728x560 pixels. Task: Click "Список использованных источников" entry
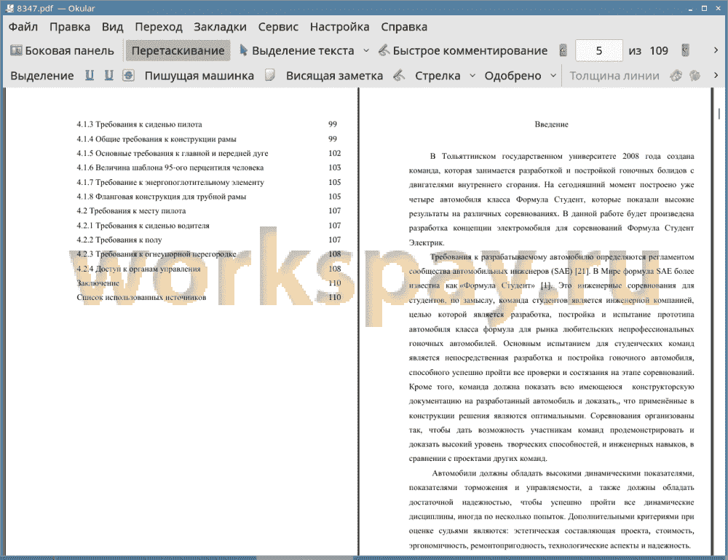[142, 298]
